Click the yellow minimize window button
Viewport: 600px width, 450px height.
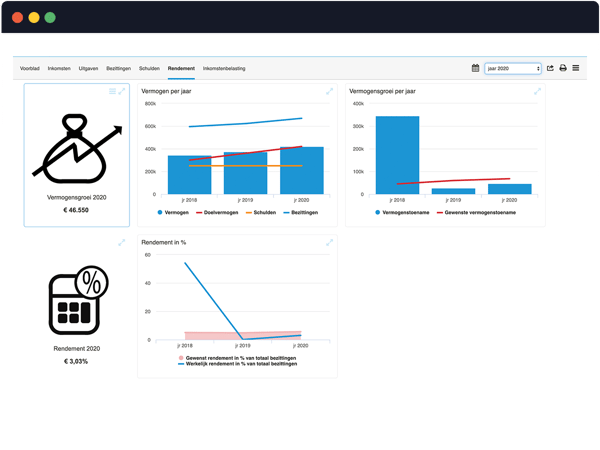pos(34,17)
